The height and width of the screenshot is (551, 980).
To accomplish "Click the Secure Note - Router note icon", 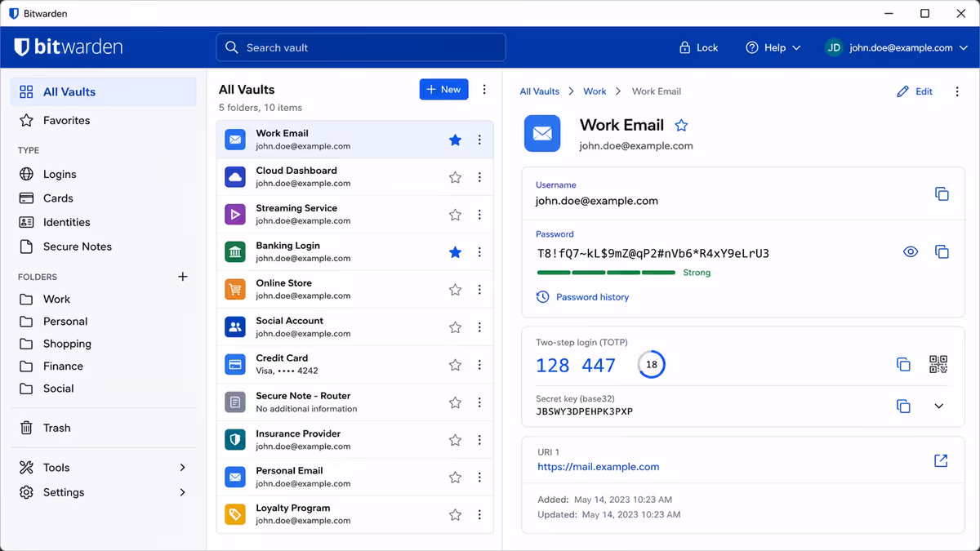I will [x=235, y=402].
